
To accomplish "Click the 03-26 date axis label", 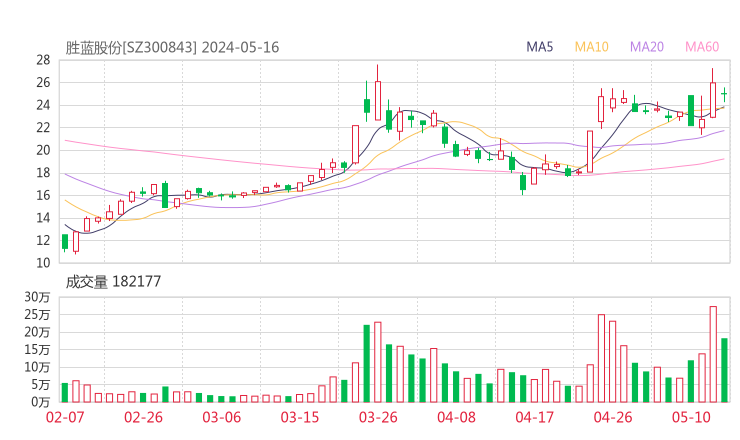I will point(378,417).
